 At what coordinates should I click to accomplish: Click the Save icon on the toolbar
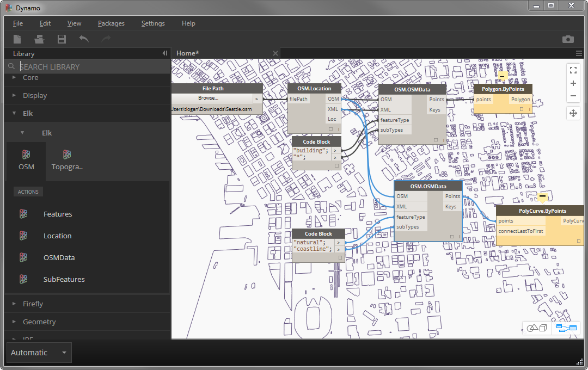[62, 39]
